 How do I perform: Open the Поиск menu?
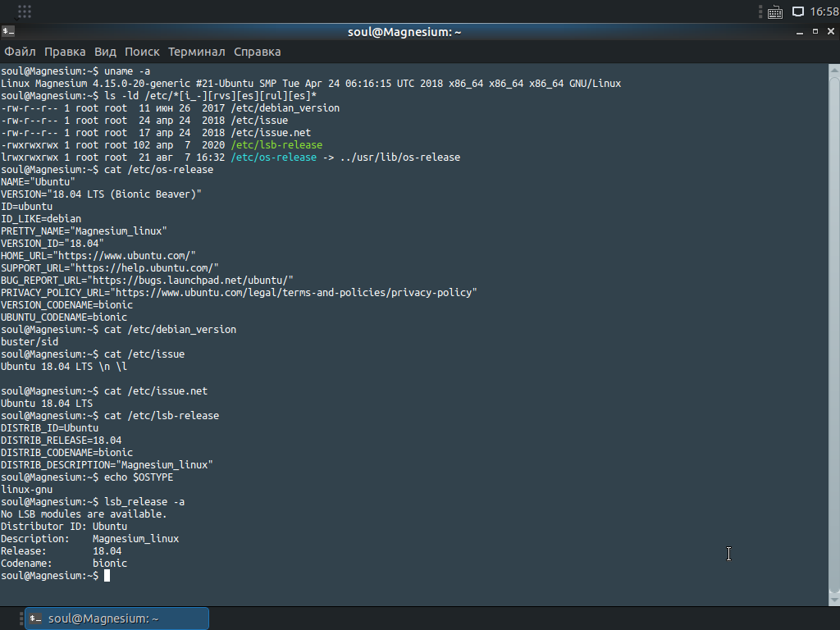(x=142, y=52)
